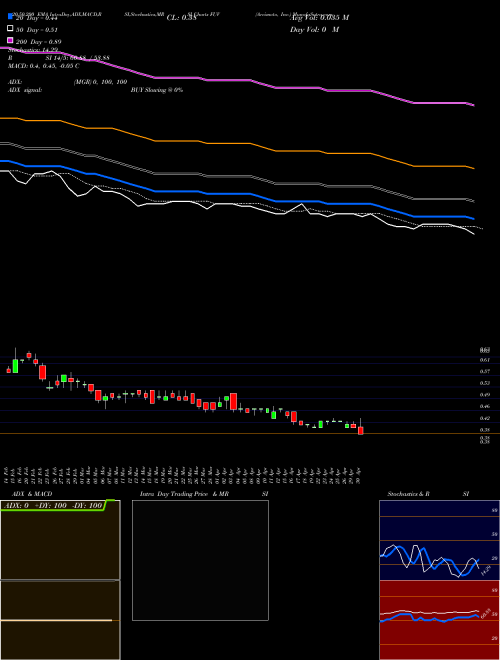Click the empty intraday trading price chart box
Image resolution: width=500 pixels, height=660 pixels.
(x=200, y=560)
